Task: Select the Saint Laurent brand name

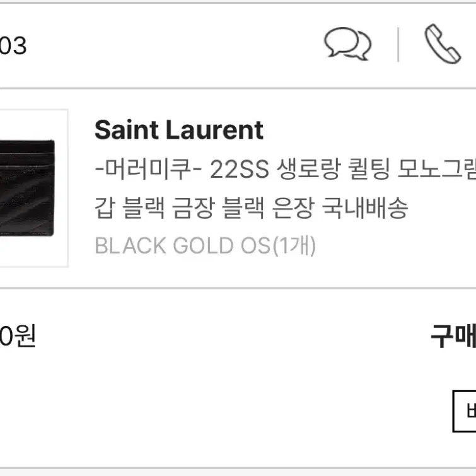Action: click(179, 130)
